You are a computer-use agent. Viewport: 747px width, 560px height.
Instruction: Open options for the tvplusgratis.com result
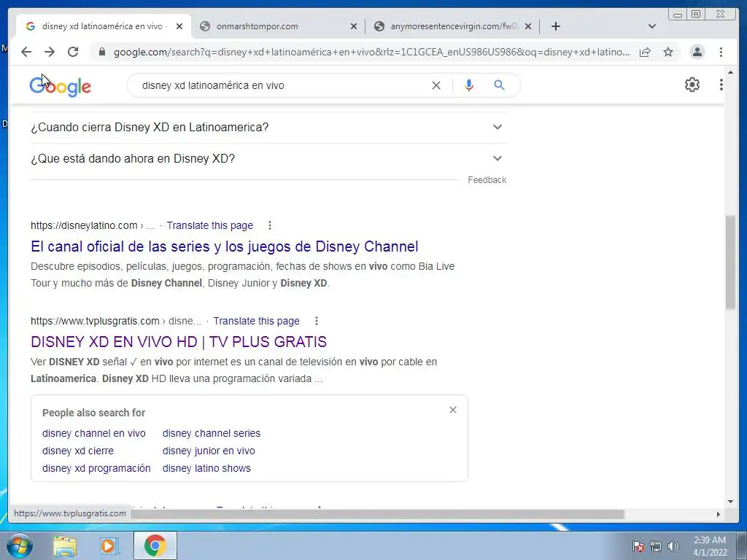click(317, 321)
